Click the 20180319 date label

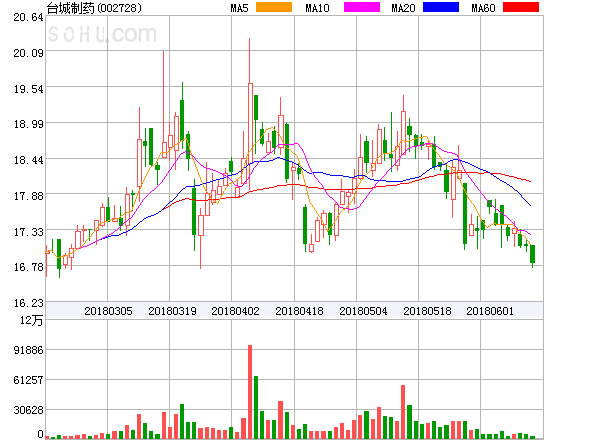point(172,311)
